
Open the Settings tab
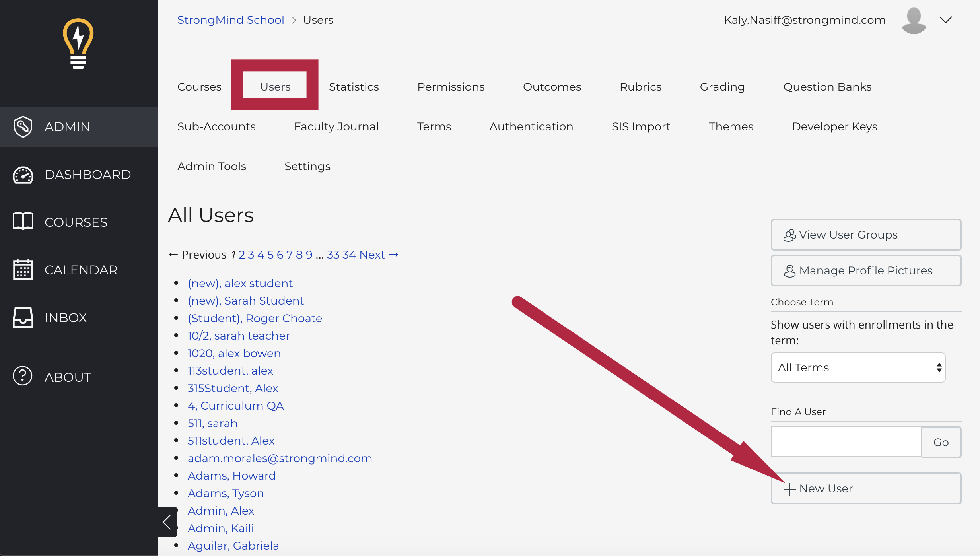[x=307, y=166]
